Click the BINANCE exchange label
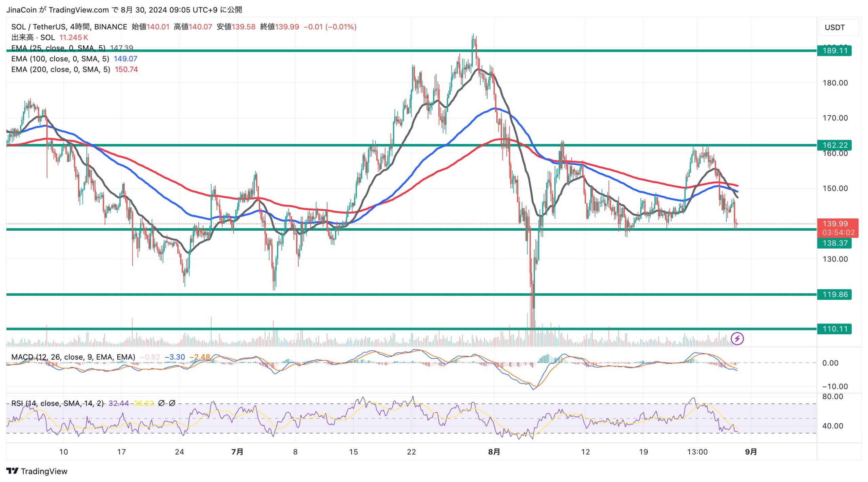Viewport: 868px width, 482px height. (111, 27)
